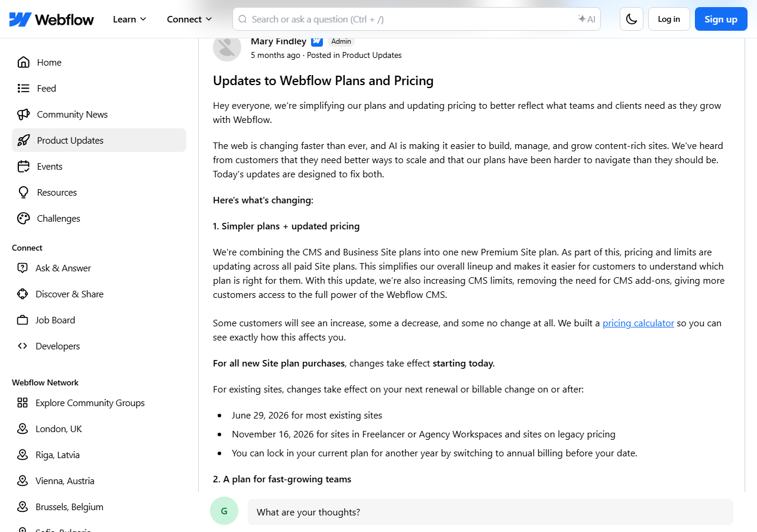Open the pricing calculator link
The width and height of the screenshot is (757, 532).
pos(638,323)
